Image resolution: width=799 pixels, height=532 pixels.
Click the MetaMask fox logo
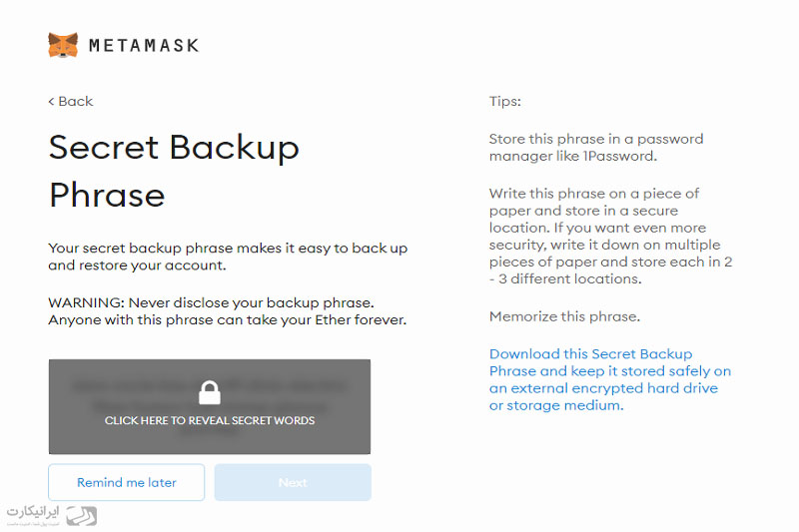point(63,45)
